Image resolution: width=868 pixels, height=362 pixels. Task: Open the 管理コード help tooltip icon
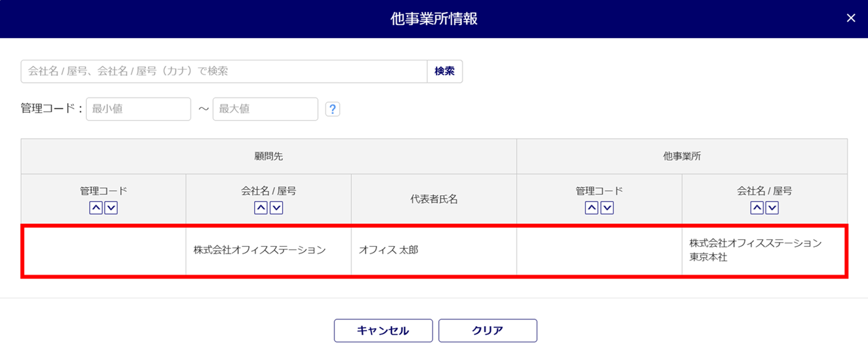(x=332, y=109)
